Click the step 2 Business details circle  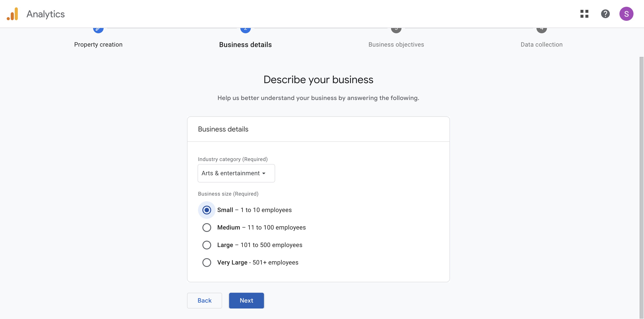click(x=245, y=30)
